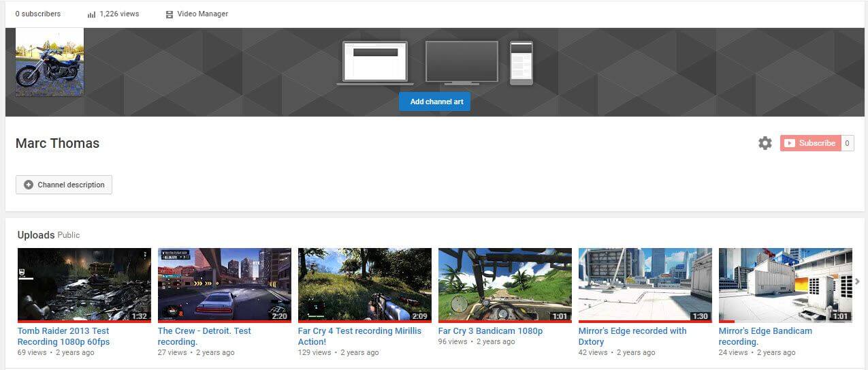Show next uploads with right arrow
The width and height of the screenshot is (868, 370).
coord(857,281)
